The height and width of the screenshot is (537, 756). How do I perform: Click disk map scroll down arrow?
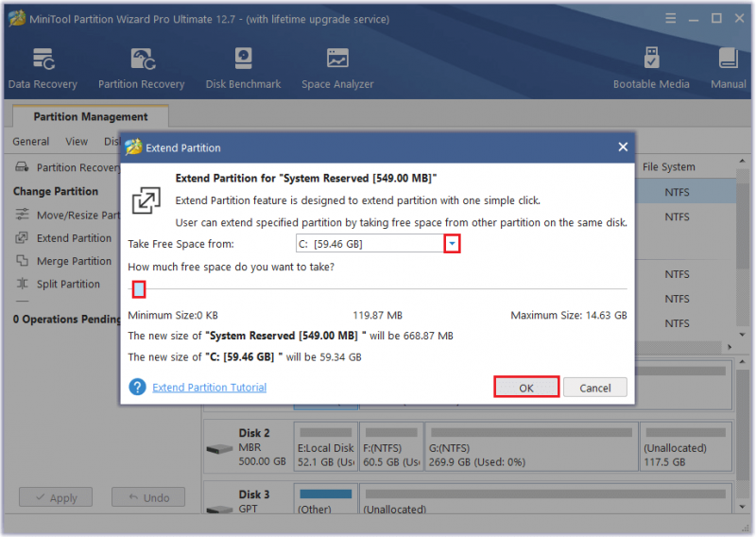pyautogui.click(x=742, y=507)
